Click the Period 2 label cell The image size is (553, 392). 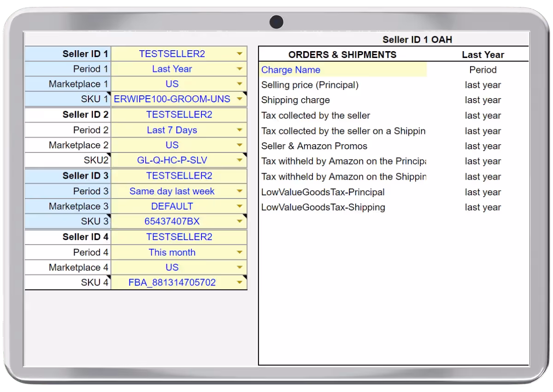pyautogui.click(x=68, y=130)
